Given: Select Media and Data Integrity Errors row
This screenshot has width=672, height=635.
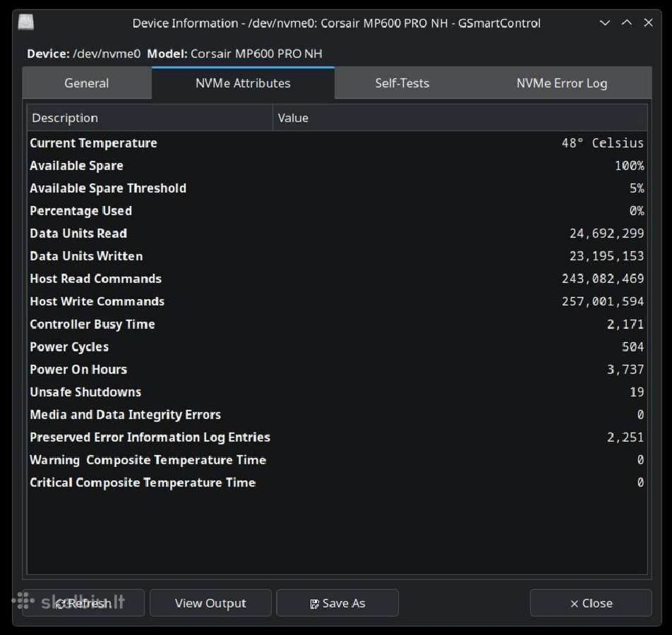Looking at the screenshot, I should [x=337, y=414].
